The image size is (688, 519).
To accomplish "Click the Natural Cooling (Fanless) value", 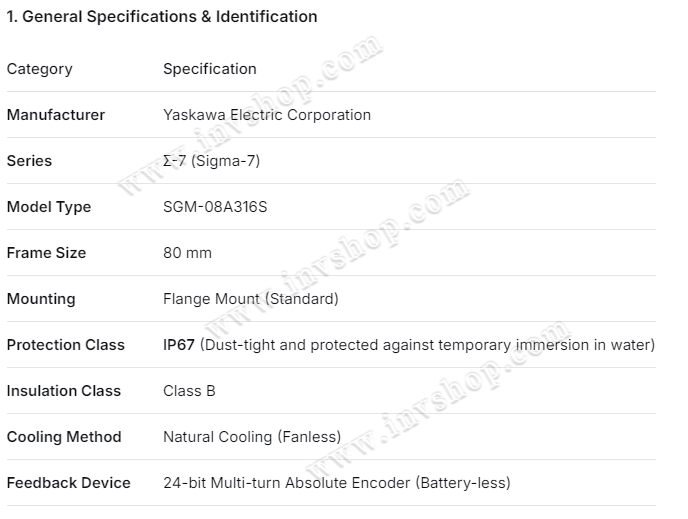I will coord(252,437).
